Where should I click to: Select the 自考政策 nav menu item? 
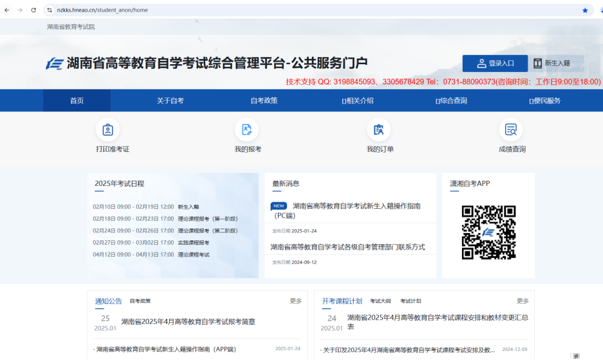pos(263,101)
